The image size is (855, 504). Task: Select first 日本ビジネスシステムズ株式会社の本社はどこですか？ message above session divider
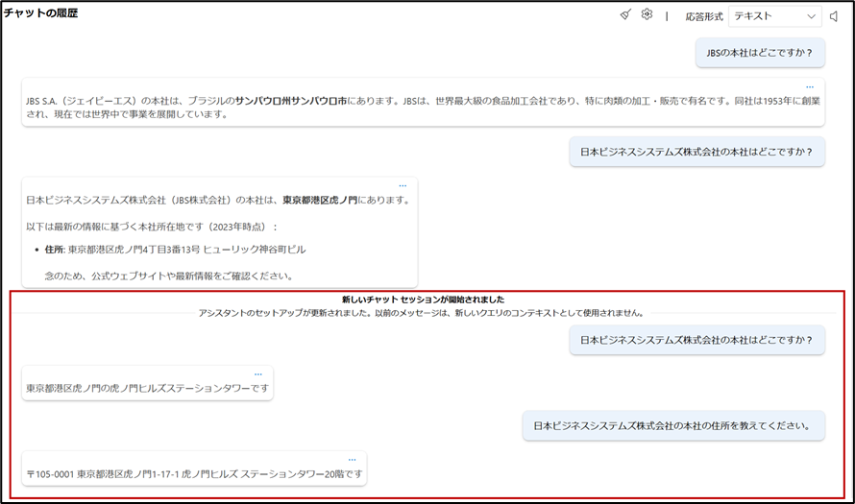click(696, 152)
